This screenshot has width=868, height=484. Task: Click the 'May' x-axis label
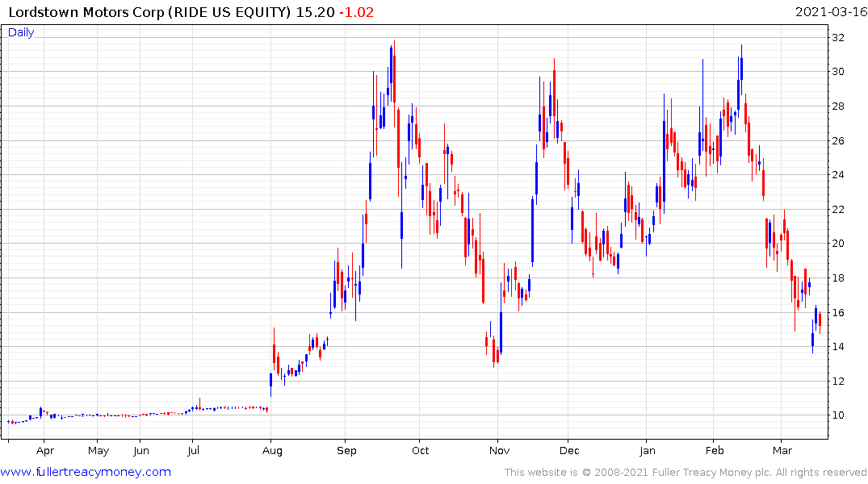98,450
